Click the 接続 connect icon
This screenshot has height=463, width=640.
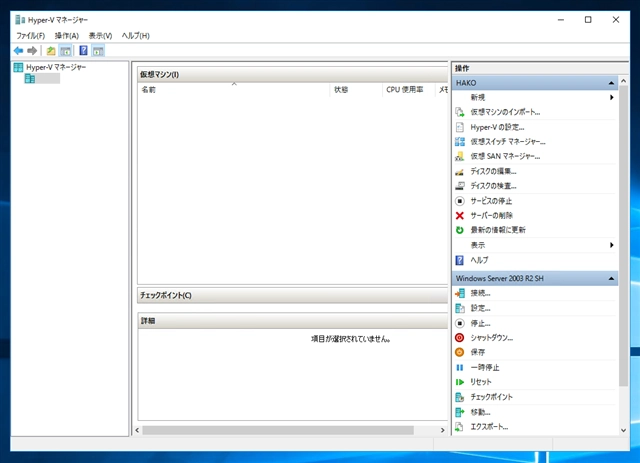(x=460, y=293)
